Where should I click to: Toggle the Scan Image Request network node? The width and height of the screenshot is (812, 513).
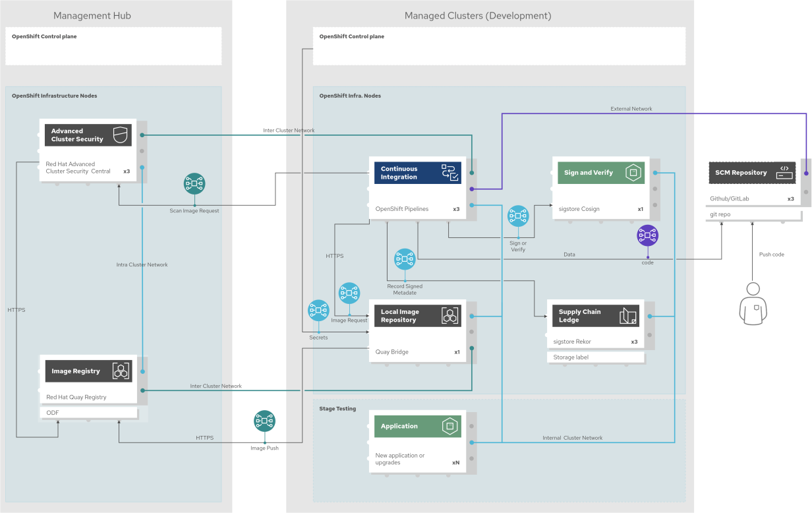pos(194,184)
